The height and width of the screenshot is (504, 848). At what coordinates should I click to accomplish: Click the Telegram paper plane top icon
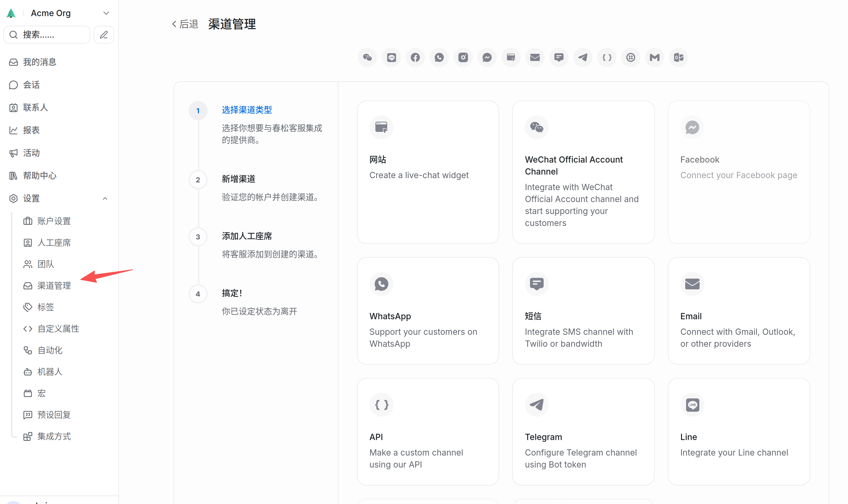(583, 57)
